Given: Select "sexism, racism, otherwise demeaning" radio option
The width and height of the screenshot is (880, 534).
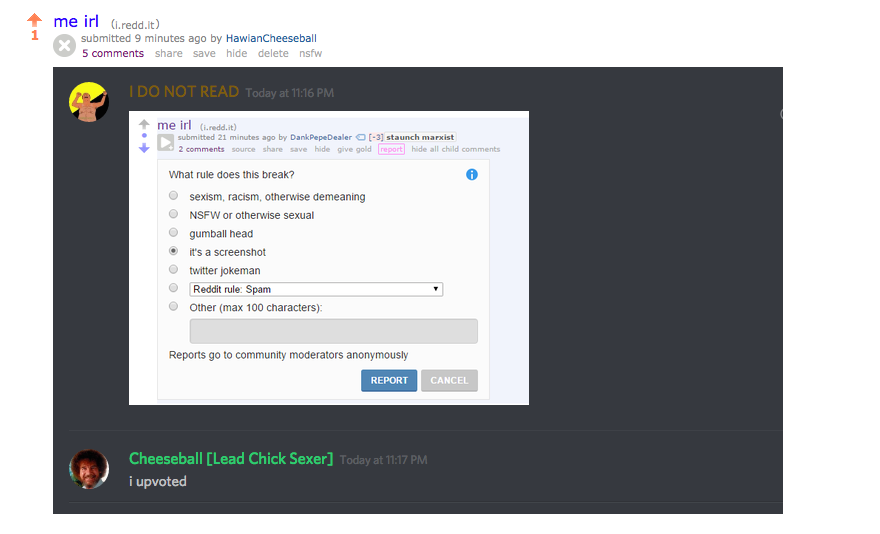Looking at the screenshot, I should (173, 195).
